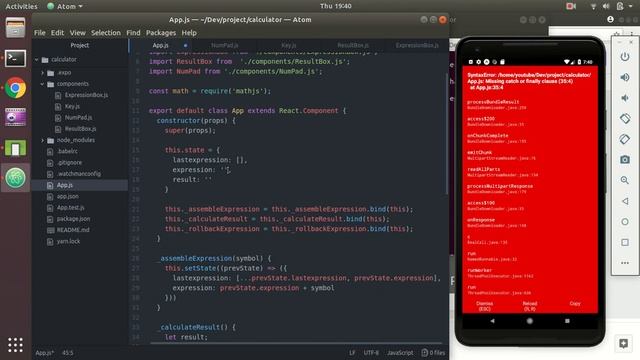Screen dimensions: 640x360
Task: Switch to the Key.js tab
Action: pyautogui.click(x=289, y=45)
